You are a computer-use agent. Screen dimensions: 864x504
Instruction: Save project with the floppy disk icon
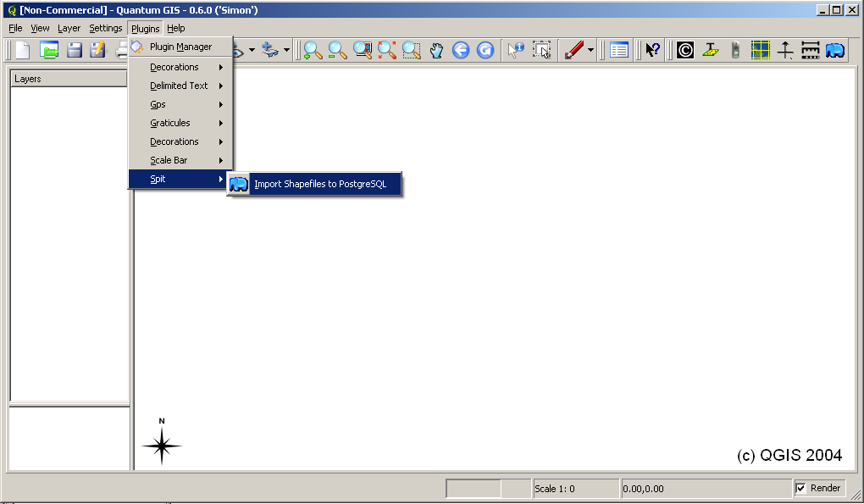click(74, 50)
